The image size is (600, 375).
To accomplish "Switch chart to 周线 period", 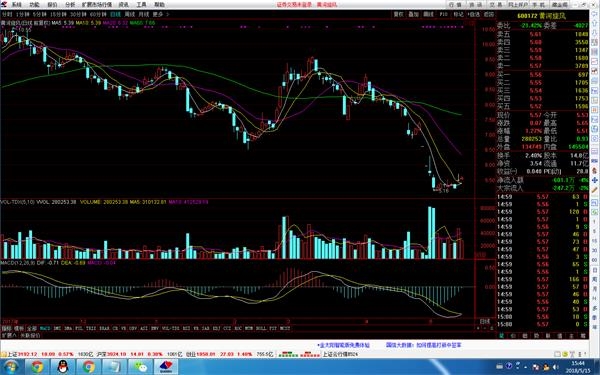I will click(130, 14).
